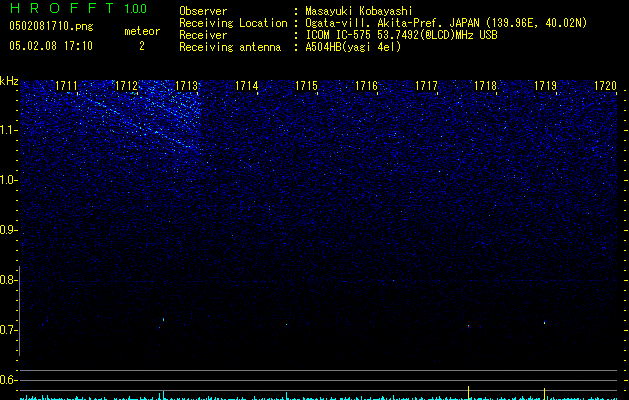The height and width of the screenshot is (400, 629).
Task: Click the vertical gray range bar beside the frequency axis
Action: (x=20, y=311)
